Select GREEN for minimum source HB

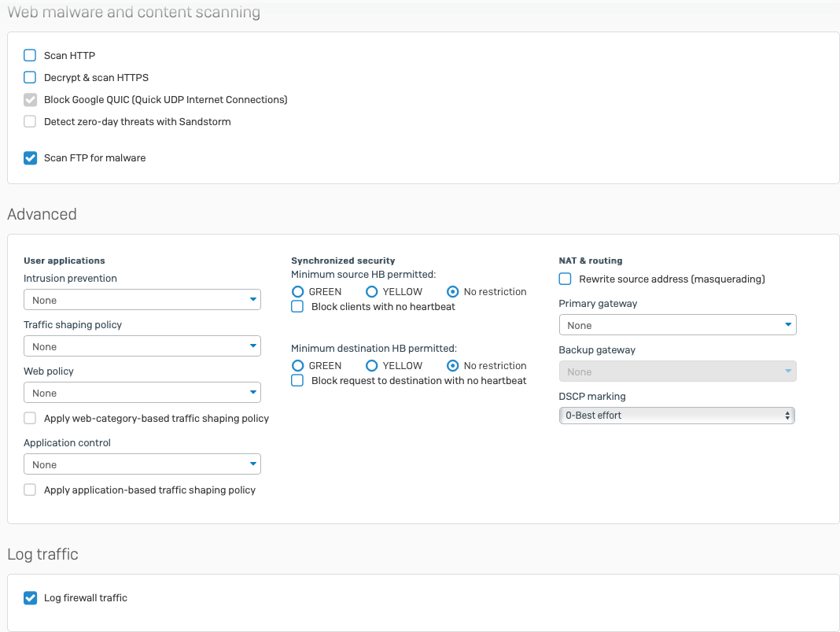pyautogui.click(x=298, y=292)
